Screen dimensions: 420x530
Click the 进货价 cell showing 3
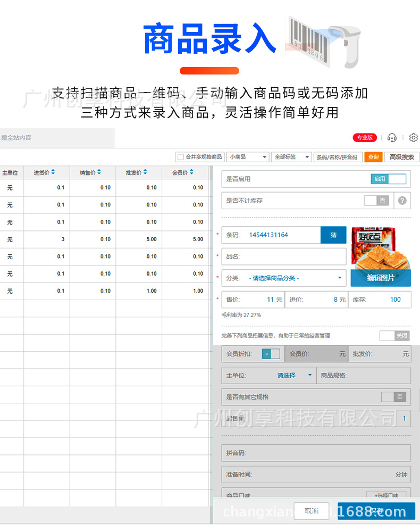point(47,239)
